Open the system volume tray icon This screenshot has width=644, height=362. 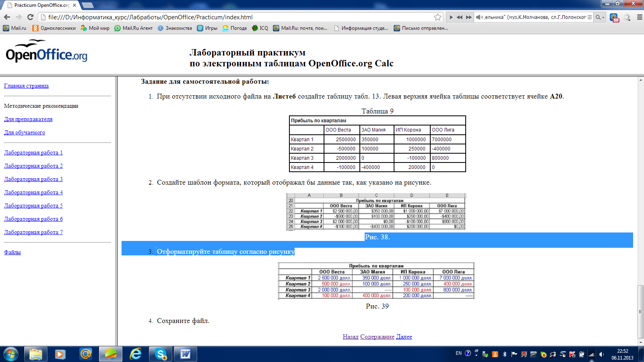pyautogui.click(x=601, y=354)
